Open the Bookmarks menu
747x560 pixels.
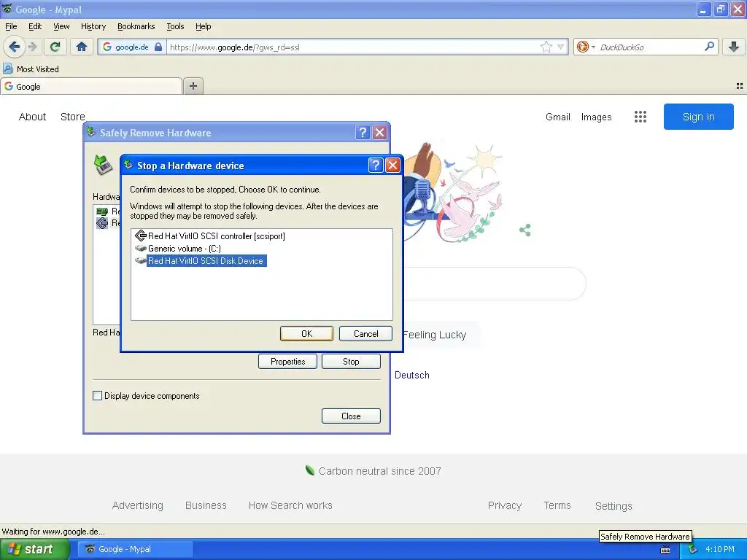point(136,26)
